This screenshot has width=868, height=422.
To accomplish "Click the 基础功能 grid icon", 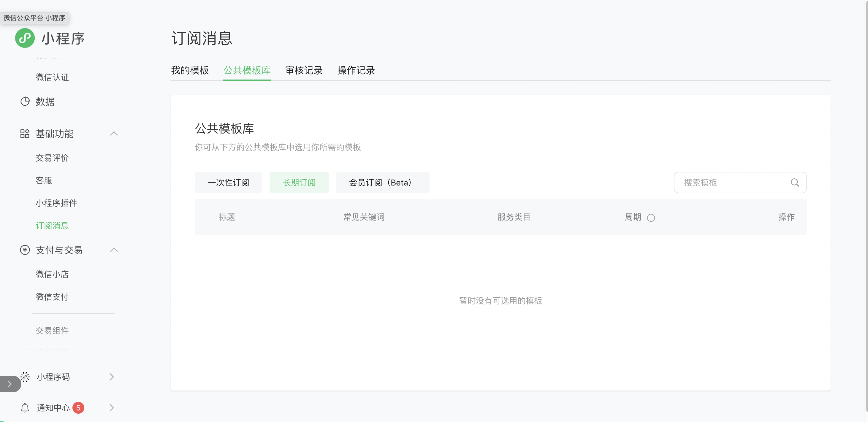I will [25, 134].
